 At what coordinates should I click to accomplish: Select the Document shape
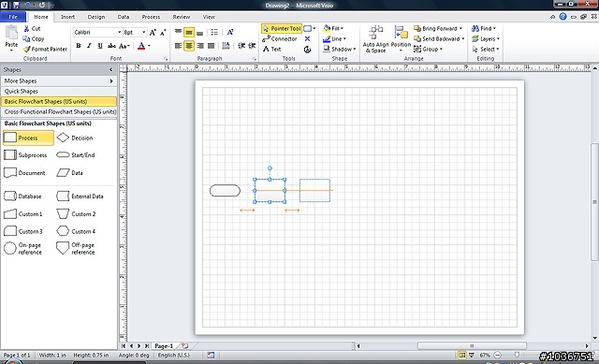click(x=25, y=173)
